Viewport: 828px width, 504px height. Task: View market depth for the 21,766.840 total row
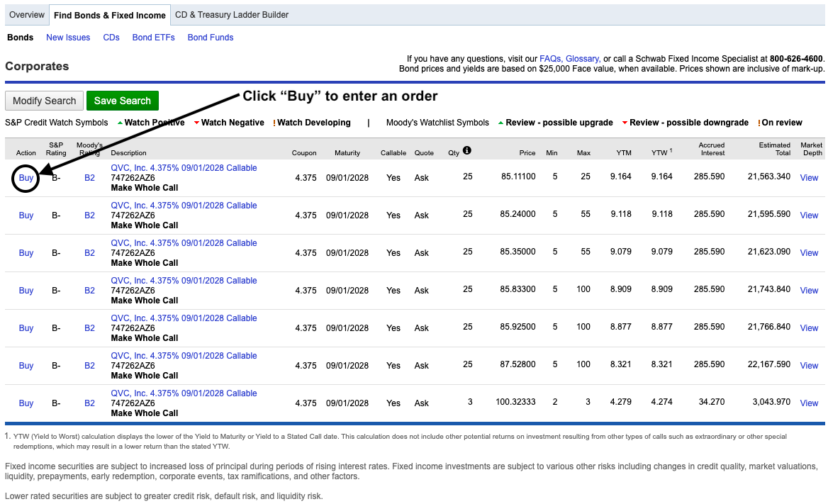(809, 328)
